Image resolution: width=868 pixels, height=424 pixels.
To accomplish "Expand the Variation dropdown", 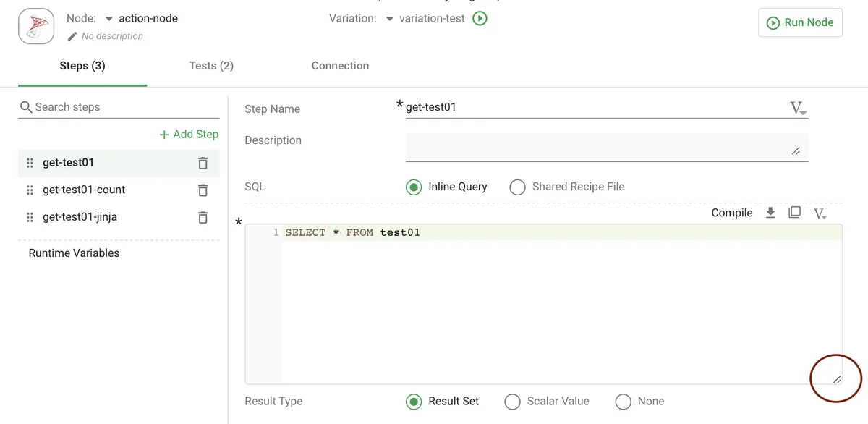I will click(389, 19).
